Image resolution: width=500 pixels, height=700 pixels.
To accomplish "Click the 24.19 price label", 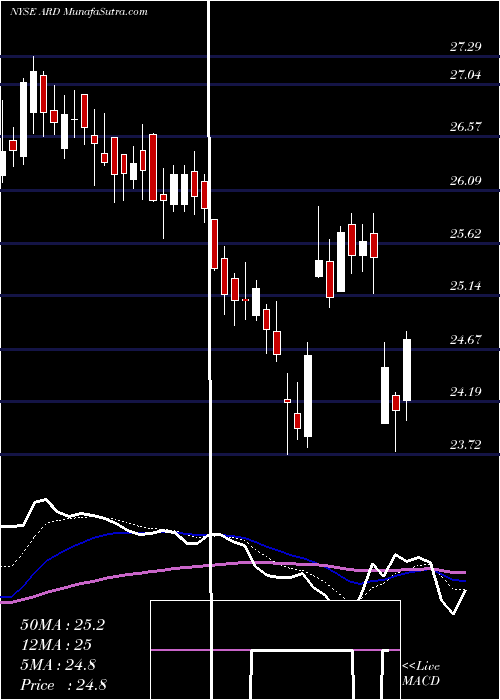I will click(x=466, y=392).
